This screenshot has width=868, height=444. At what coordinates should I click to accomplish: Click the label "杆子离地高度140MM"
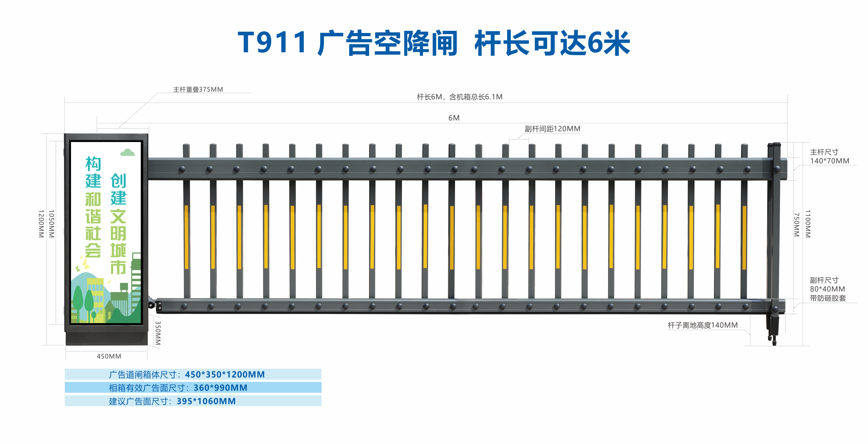click(703, 325)
